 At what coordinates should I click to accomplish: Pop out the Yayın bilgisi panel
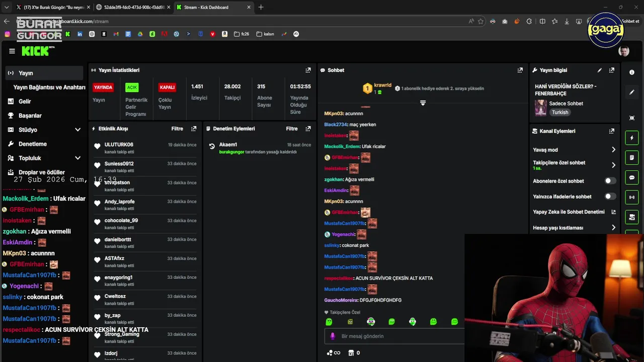pos(611,70)
